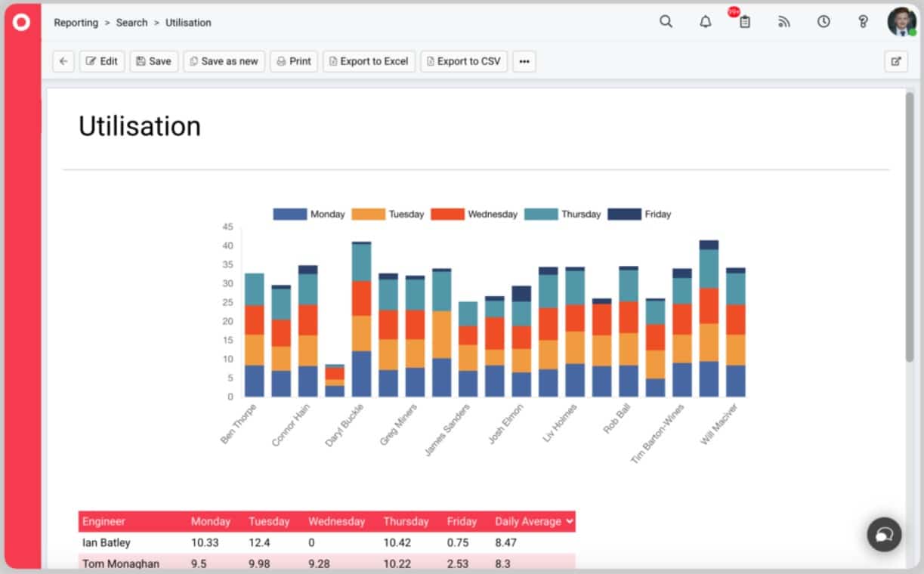
Task: Export report to CSV
Action: coord(464,61)
